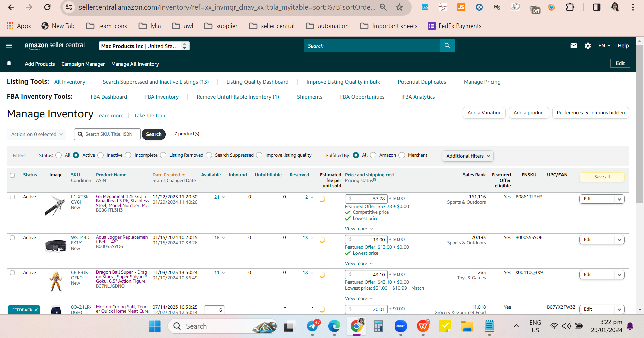Click the Pricing status info icon
The width and height of the screenshot is (644, 338).
(x=374, y=180)
